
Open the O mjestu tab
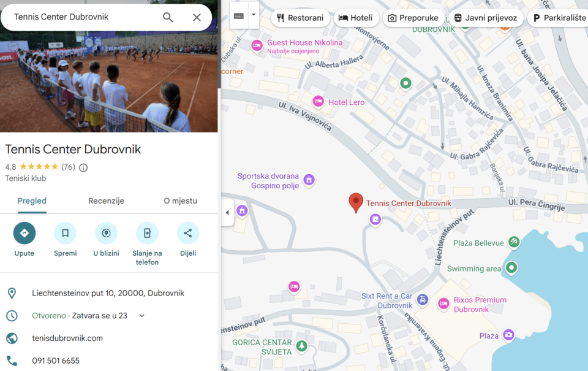coord(180,201)
